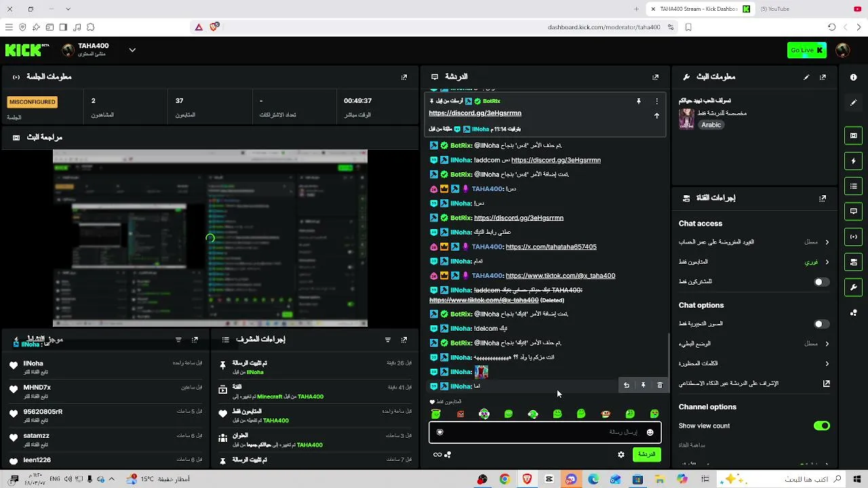Click the stream preview thumbnail
Viewport: 868px width, 488px height.
click(x=210, y=238)
